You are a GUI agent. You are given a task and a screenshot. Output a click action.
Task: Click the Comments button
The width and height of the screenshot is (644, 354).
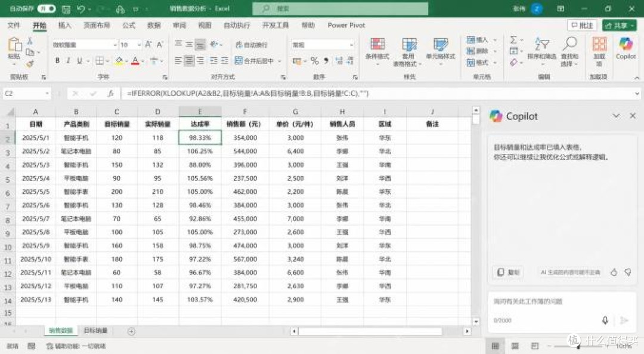(582, 26)
